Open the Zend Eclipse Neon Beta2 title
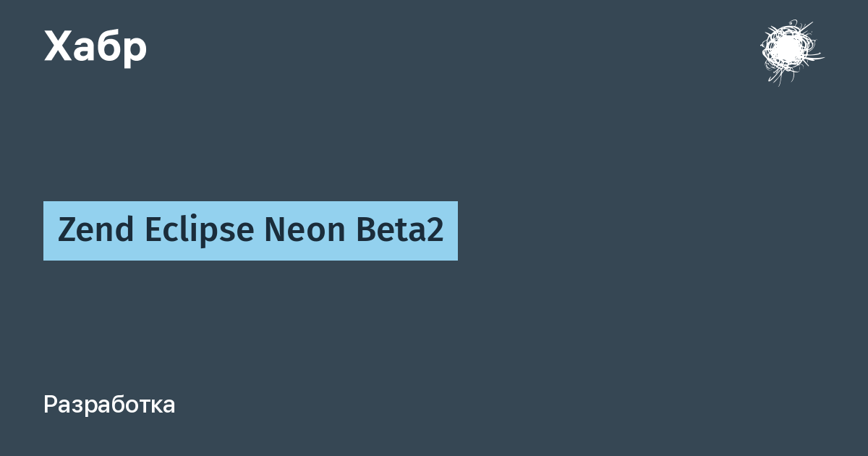The image size is (868, 456). point(250,231)
